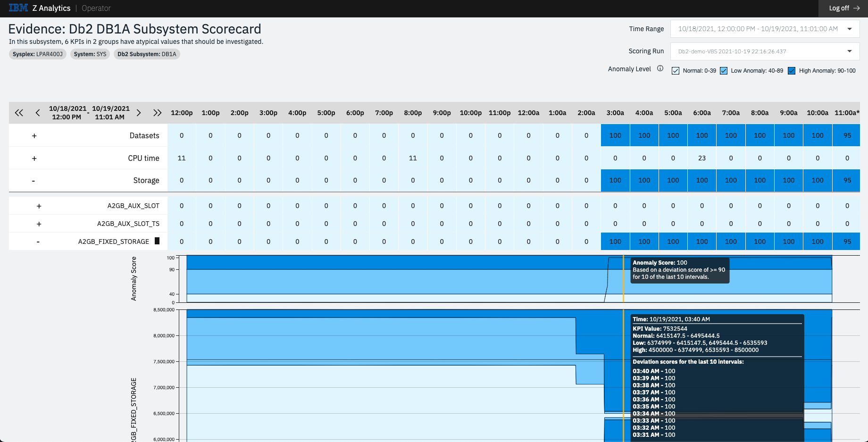Screen dimensions: 868x442
Task: Toggle High Anomaly: 90-100 checkbox
Action: click(x=792, y=71)
